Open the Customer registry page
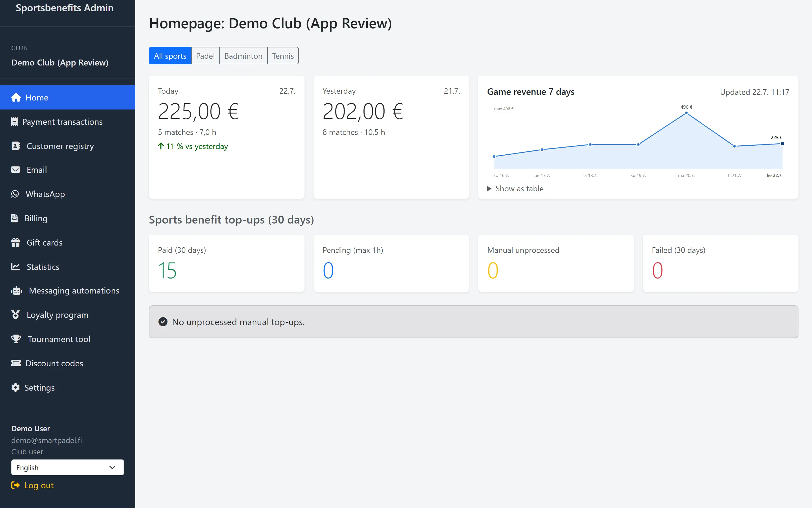812x508 pixels. pos(67,146)
